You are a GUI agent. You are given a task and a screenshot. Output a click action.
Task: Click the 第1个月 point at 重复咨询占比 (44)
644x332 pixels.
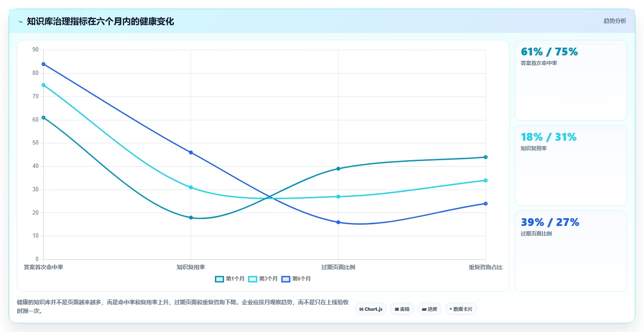click(x=486, y=157)
